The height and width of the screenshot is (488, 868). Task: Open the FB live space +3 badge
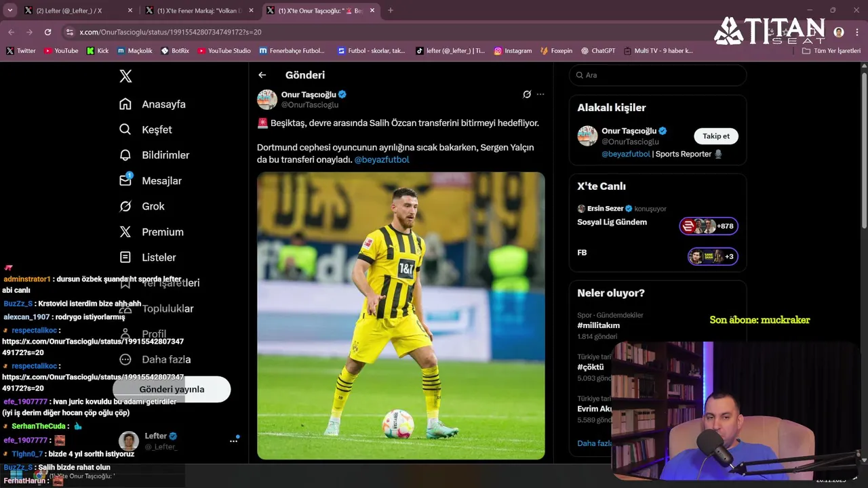pyautogui.click(x=713, y=256)
